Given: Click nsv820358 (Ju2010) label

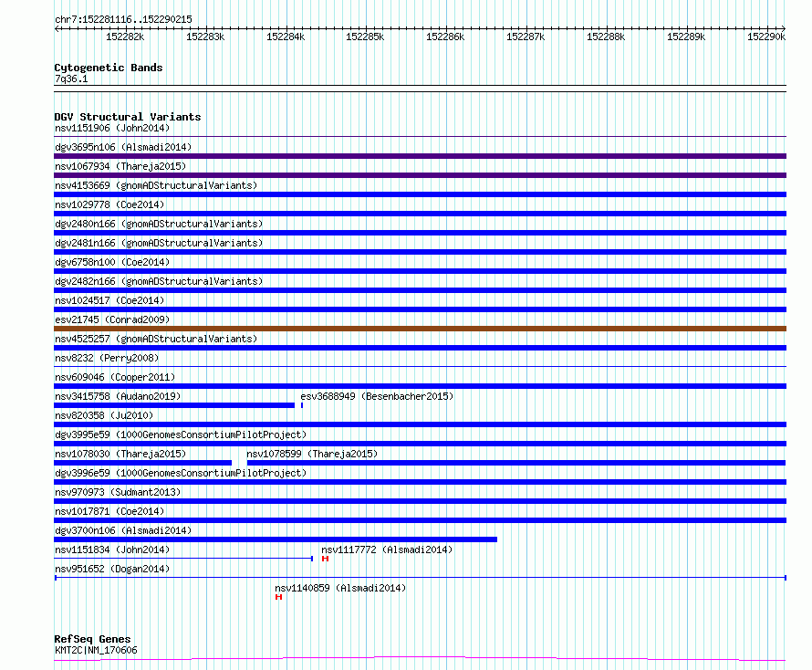Looking at the screenshot, I should 104,415.
